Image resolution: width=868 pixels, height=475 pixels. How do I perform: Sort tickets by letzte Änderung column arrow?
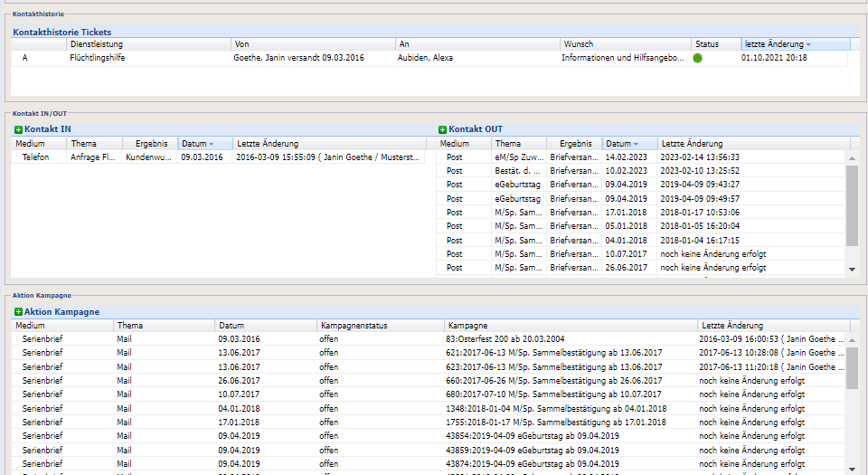tap(808, 44)
